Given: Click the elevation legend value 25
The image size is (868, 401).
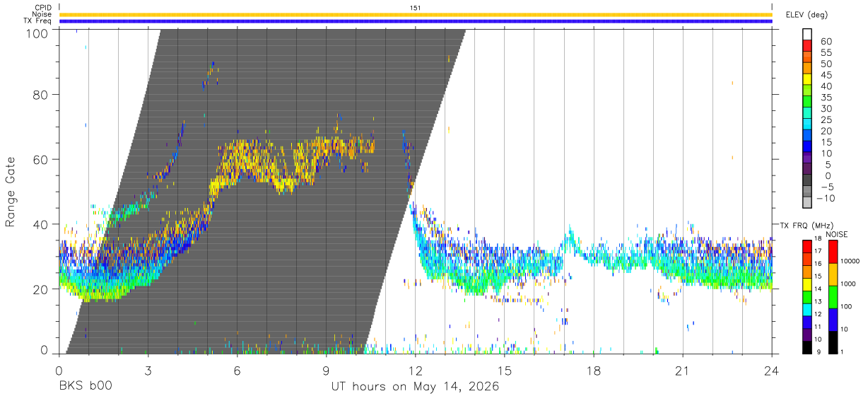Looking at the screenshot, I should 826,120.
